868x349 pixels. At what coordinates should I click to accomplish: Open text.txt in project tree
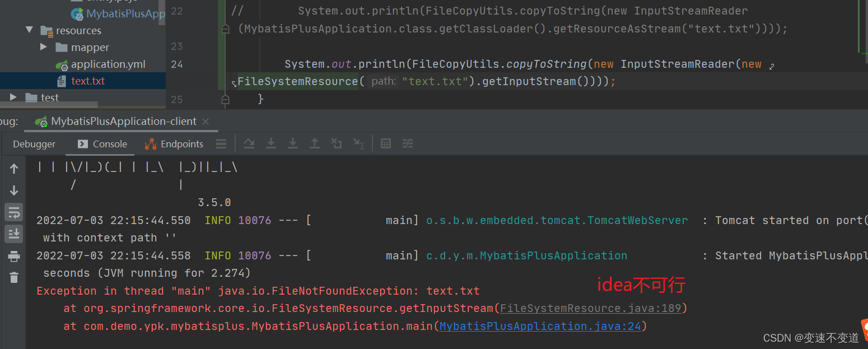tap(88, 81)
